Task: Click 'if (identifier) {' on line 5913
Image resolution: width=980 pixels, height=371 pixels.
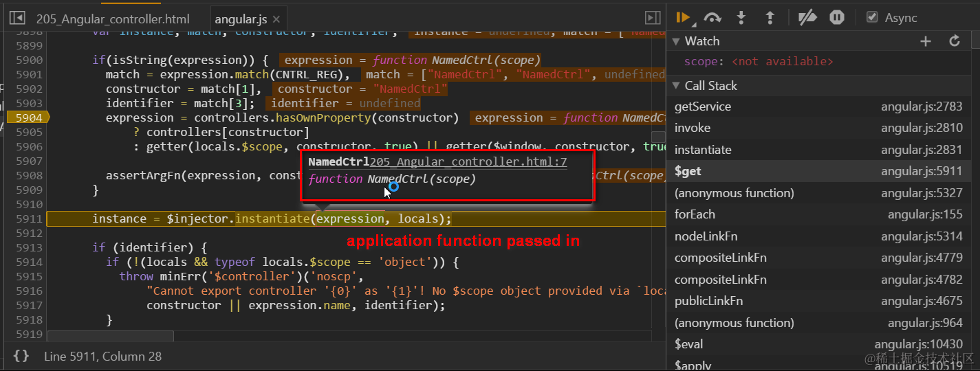Action: [x=149, y=247]
